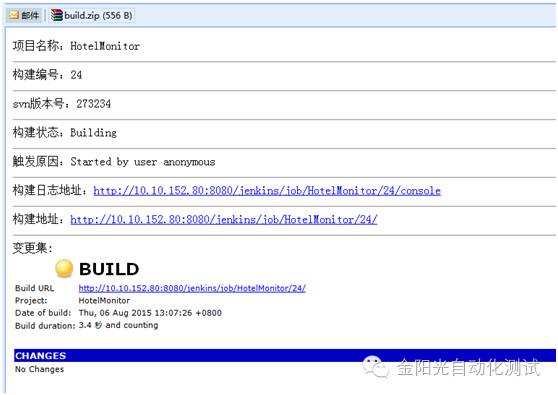Open the build.zip attachment

92,15
